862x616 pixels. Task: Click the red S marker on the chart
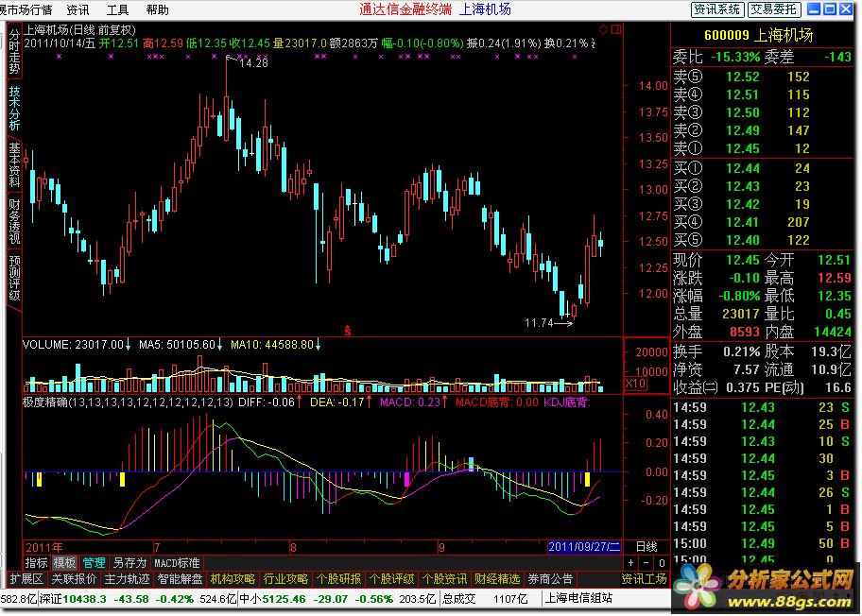coord(348,331)
